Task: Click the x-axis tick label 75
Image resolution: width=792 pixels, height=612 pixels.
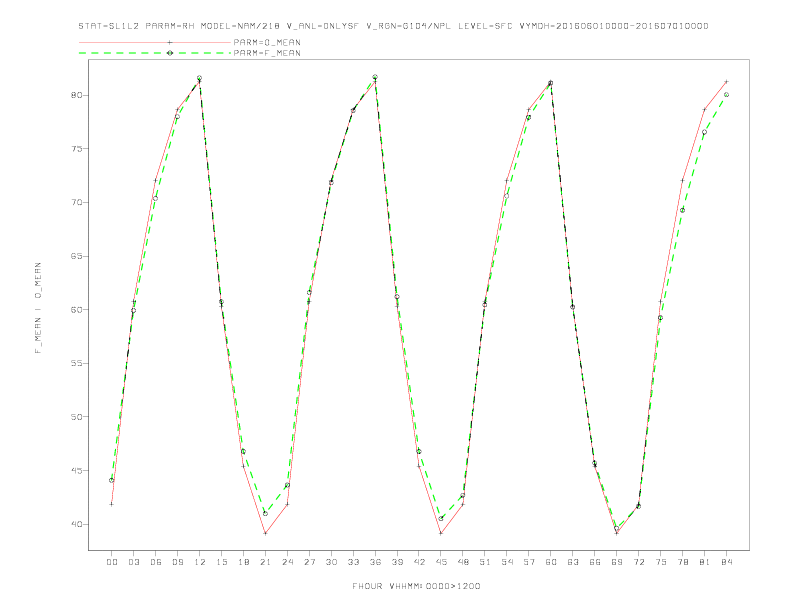Action: point(661,562)
